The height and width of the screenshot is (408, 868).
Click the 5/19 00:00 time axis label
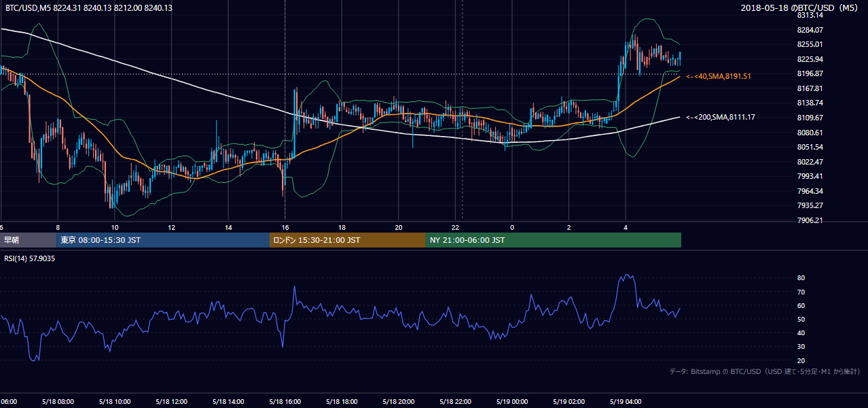pos(511,402)
